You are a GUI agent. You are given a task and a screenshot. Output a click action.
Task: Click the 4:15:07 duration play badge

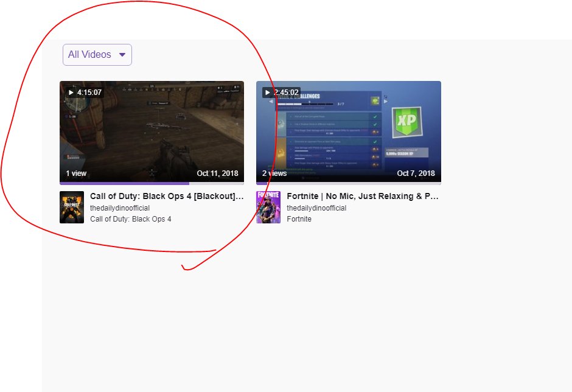click(x=85, y=93)
